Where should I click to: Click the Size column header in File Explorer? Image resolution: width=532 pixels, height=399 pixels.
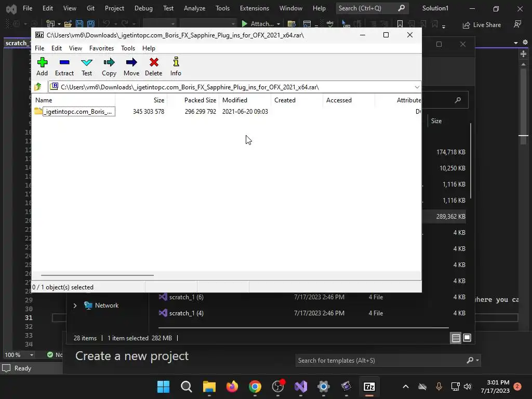(436, 121)
